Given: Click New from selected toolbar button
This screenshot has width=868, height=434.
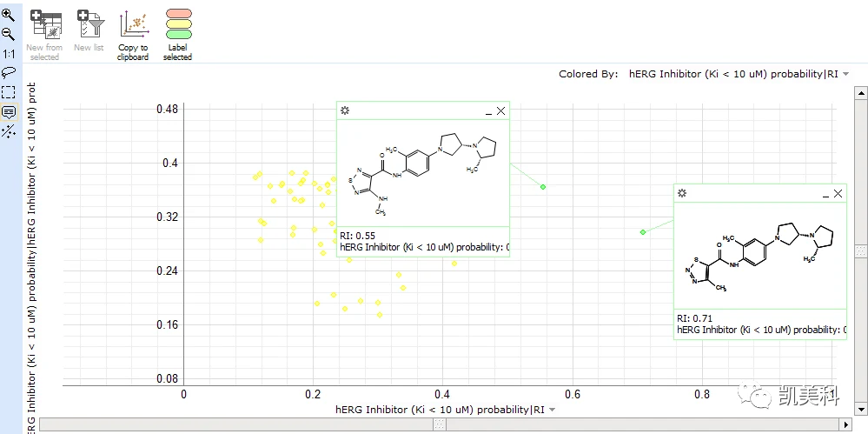Looking at the screenshot, I should (x=44, y=36).
